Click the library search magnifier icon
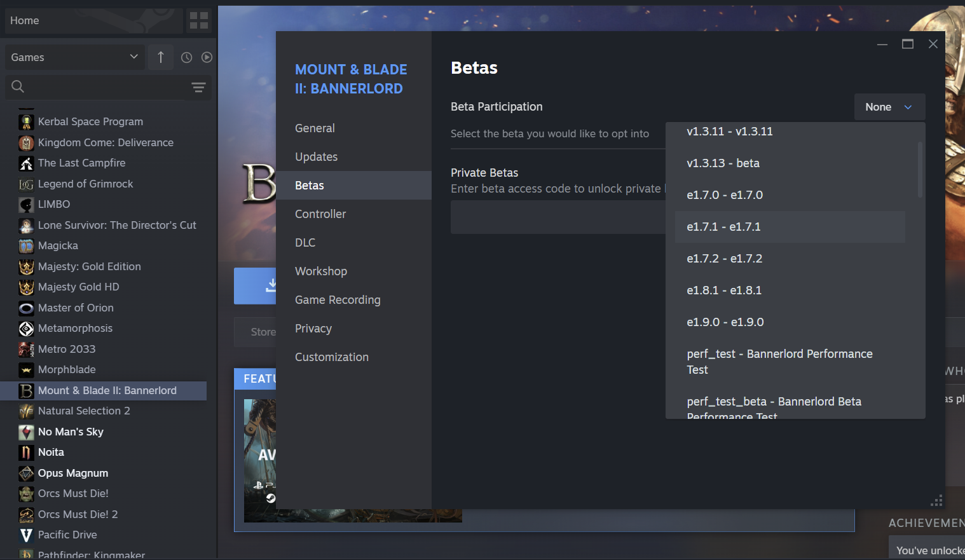Viewport: 965px width, 560px height. coord(18,86)
